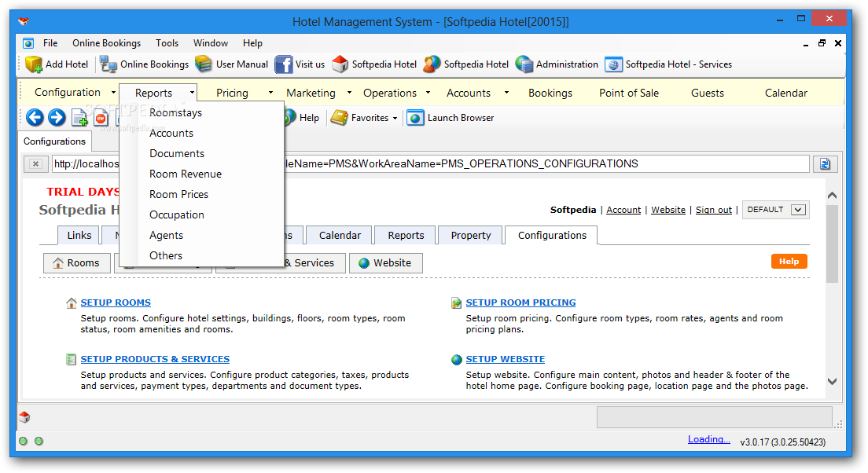Click the Account link

pyautogui.click(x=623, y=210)
